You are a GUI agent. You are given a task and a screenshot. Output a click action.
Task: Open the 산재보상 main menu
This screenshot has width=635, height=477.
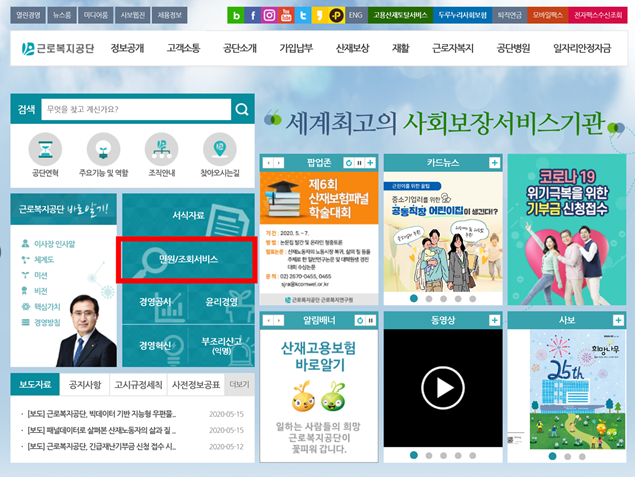click(352, 48)
